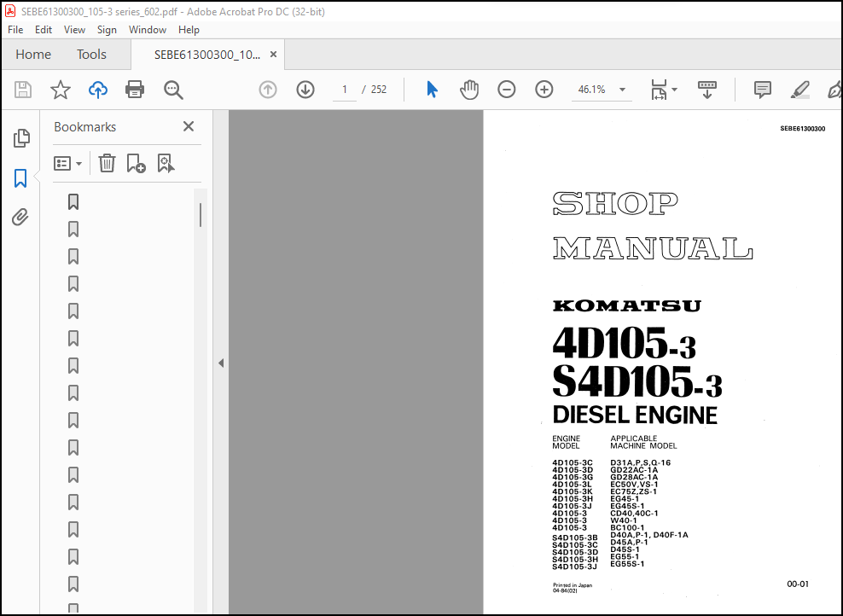Click the page number input field
The width and height of the screenshot is (843, 616).
[344, 90]
